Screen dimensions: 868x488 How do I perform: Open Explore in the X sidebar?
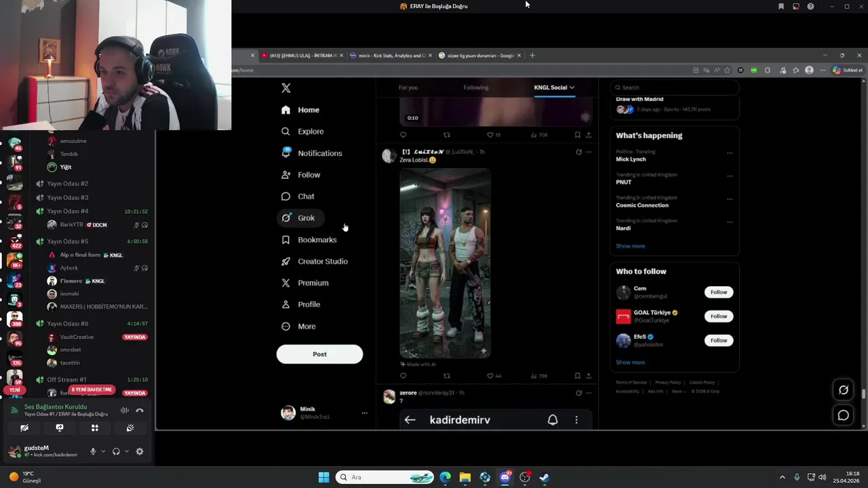(x=302, y=131)
